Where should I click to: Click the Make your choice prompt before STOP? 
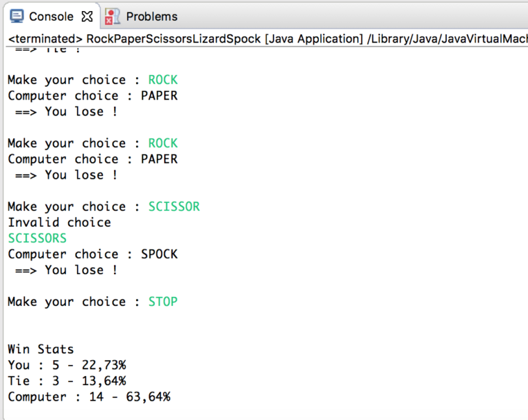tap(74, 302)
